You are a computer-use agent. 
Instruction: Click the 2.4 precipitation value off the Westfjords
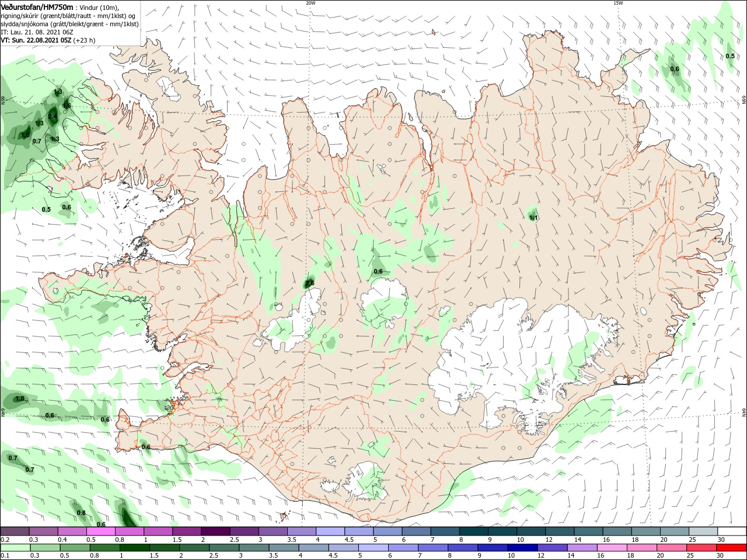coord(53,116)
